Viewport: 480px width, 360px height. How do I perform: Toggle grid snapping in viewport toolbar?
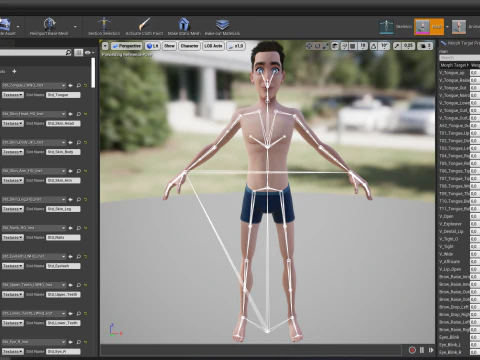pos(353,46)
